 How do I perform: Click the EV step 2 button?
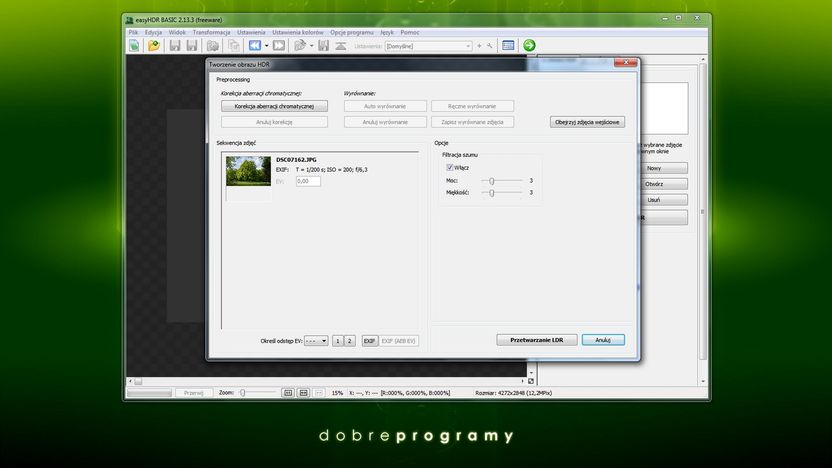350,341
